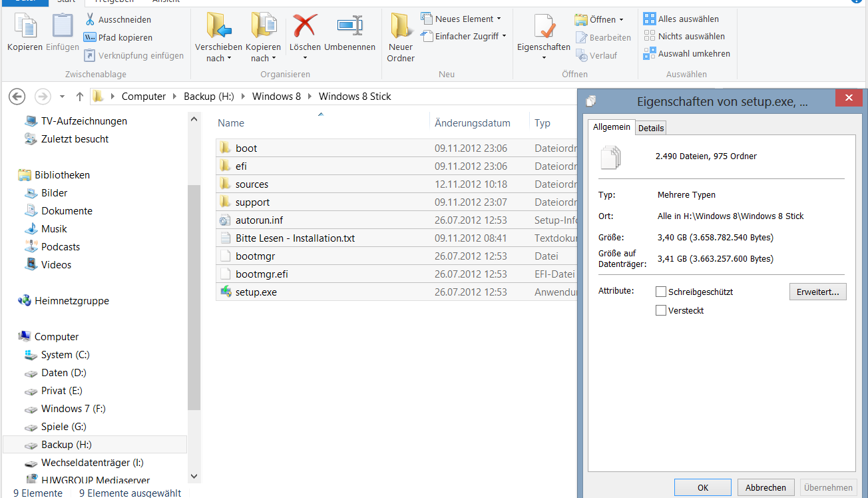Click Backup (H:) in address breadcrumb
Image resolution: width=868 pixels, height=498 pixels.
click(209, 97)
